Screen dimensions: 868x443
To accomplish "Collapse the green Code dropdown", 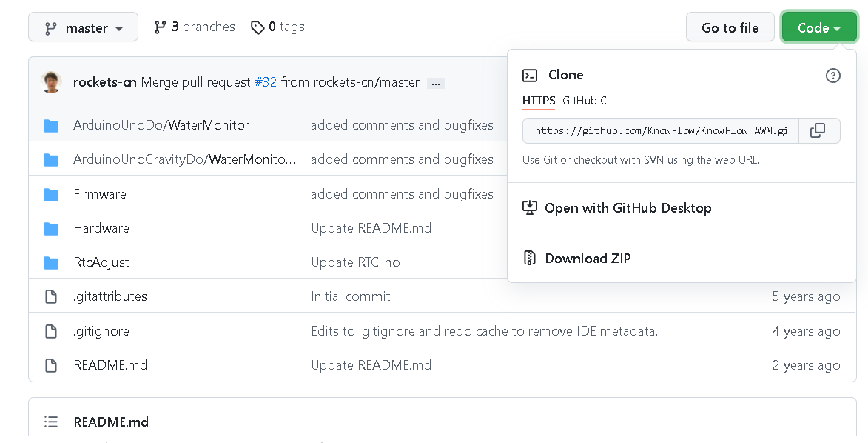I will click(x=818, y=27).
